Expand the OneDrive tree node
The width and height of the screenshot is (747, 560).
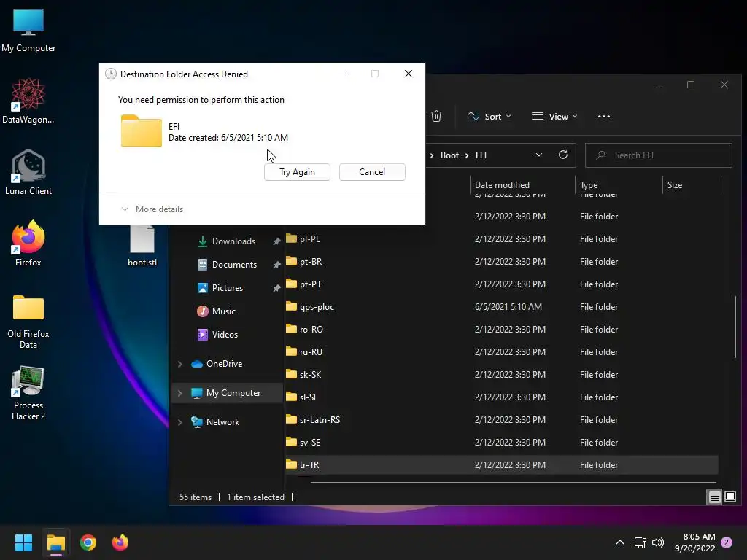coord(180,364)
